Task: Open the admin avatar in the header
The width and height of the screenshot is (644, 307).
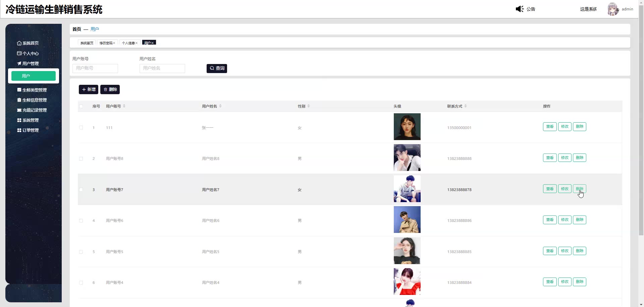Action: 613,9
